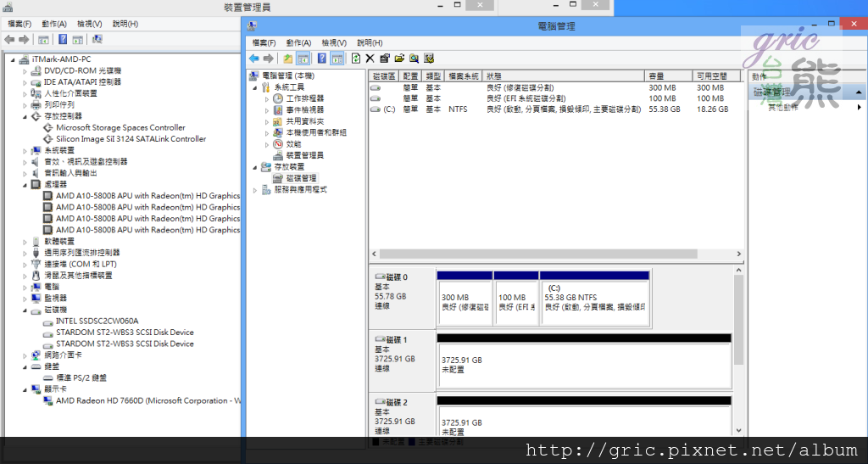Sort by the 類型 column header

[433, 76]
